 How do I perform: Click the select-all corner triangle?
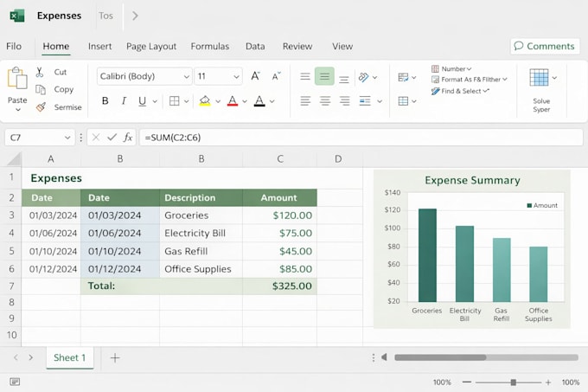[14, 159]
